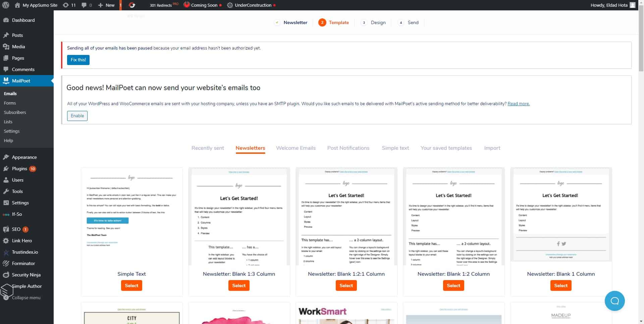Image resolution: width=644 pixels, height=324 pixels.
Task: Select Newsletter: Blank 1 Column template
Action: coord(561,285)
